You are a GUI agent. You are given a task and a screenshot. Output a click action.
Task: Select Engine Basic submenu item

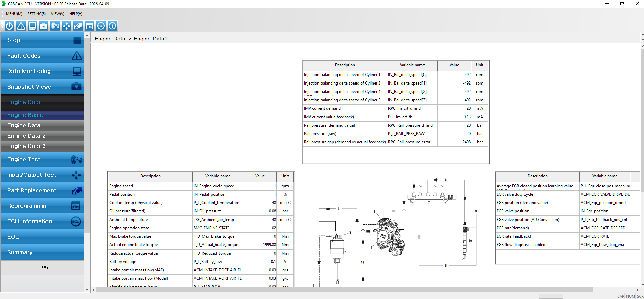click(x=42, y=115)
